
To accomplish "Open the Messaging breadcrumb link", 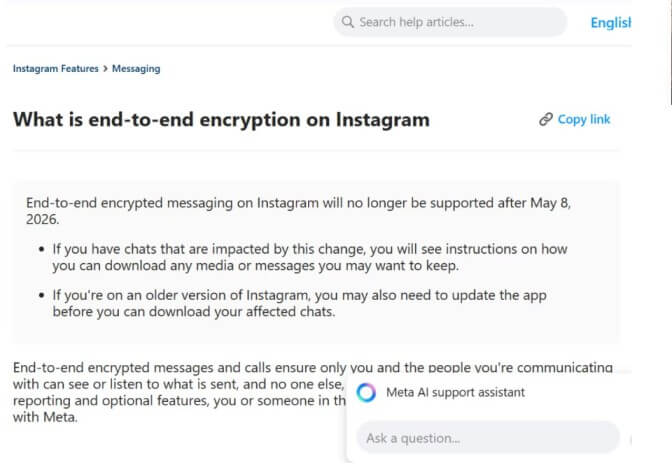I will (x=136, y=69).
